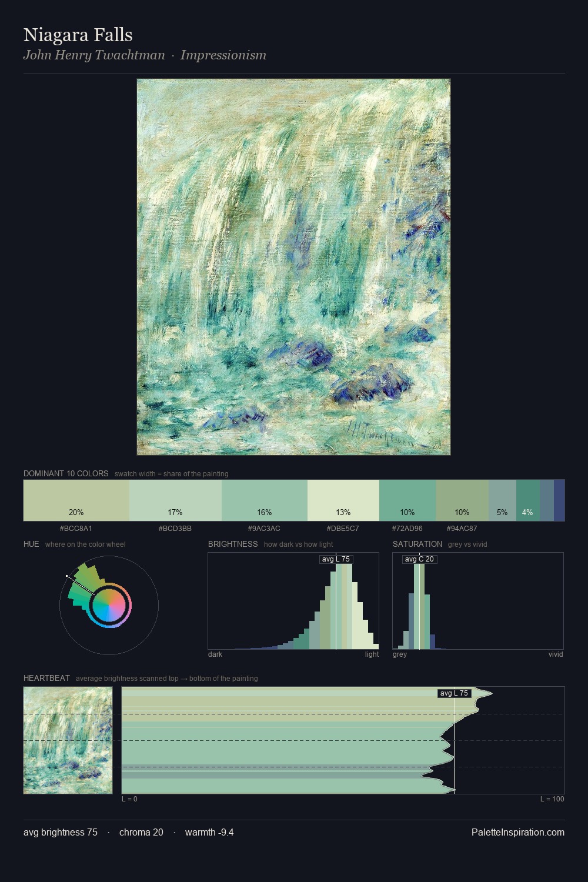Screen dimensions: 588x882
Task: Click the Impressionism style label
Action: click(x=223, y=55)
